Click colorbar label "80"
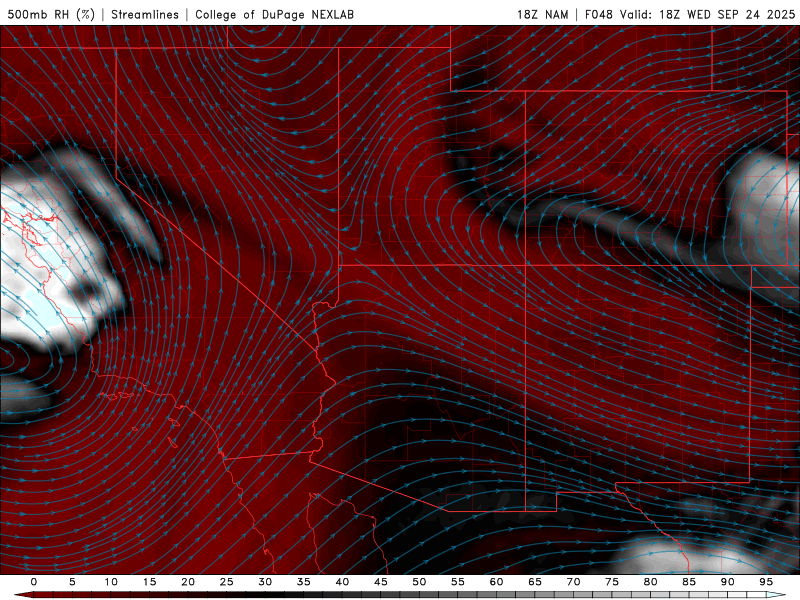This screenshot has height=600, width=800. click(x=650, y=582)
